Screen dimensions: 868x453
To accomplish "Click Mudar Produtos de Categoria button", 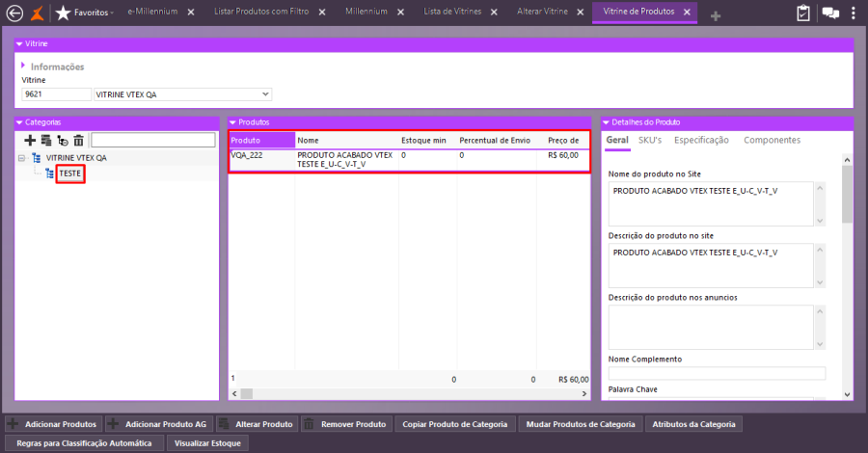I will pos(581,424).
